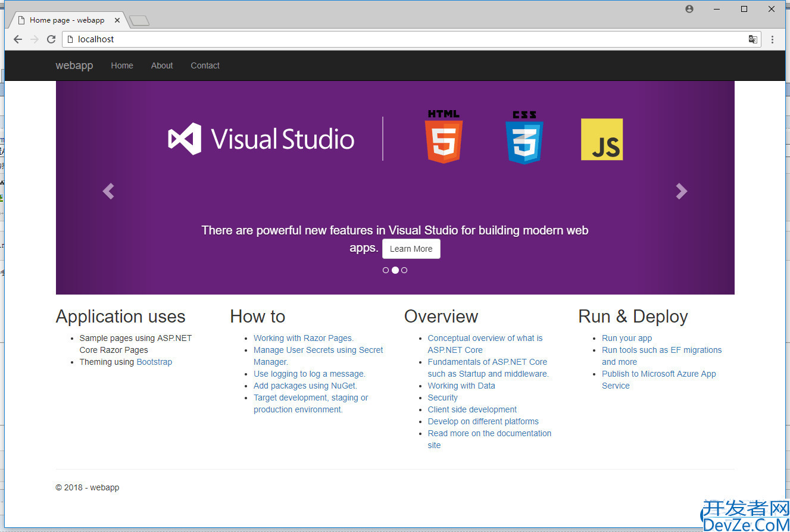Select the About item in the navbar

161,65
